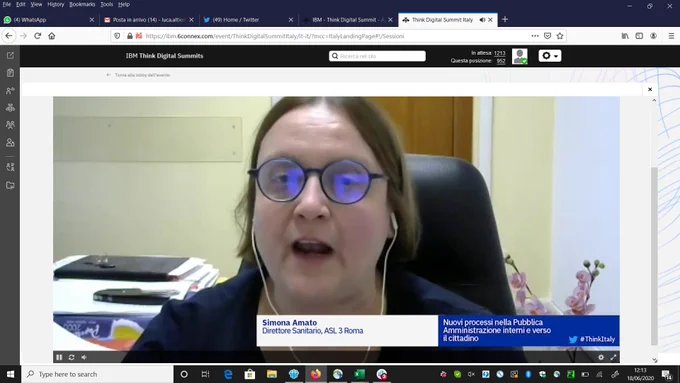Open the settings dropdown in event header
The width and height of the screenshot is (680, 383).
click(x=550, y=56)
